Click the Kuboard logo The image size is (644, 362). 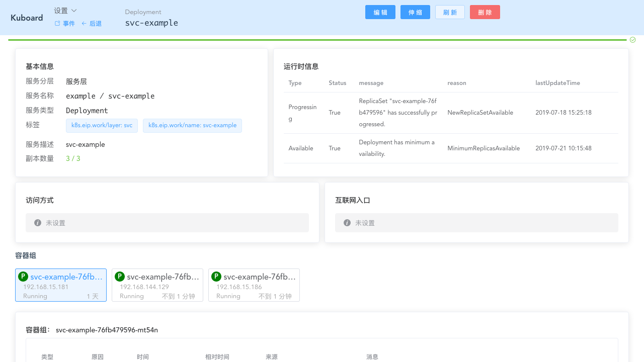tap(26, 18)
